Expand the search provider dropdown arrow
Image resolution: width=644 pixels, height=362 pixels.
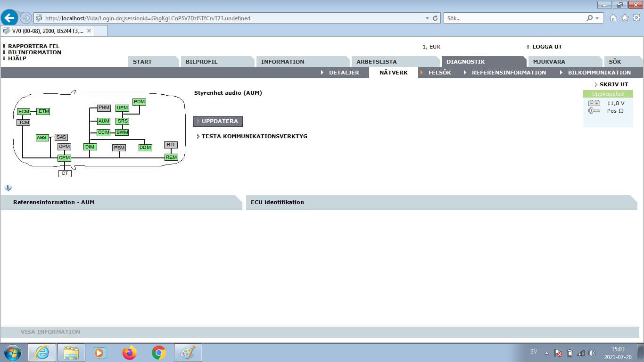(x=597, y=18)
